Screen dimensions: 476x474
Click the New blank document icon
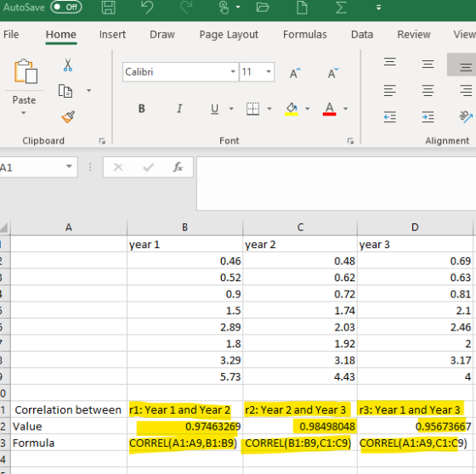coord(302,8)
